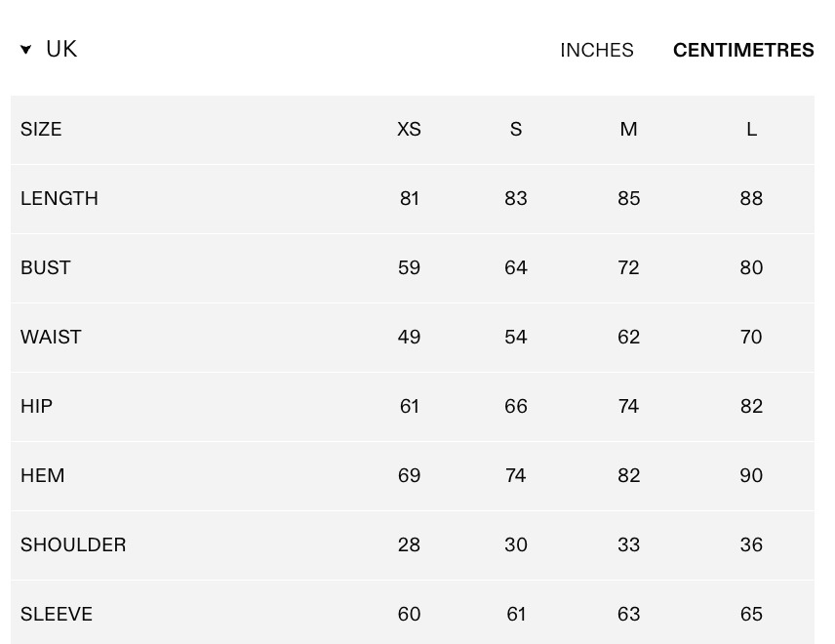Choose the L size column header

coord(751,129)
